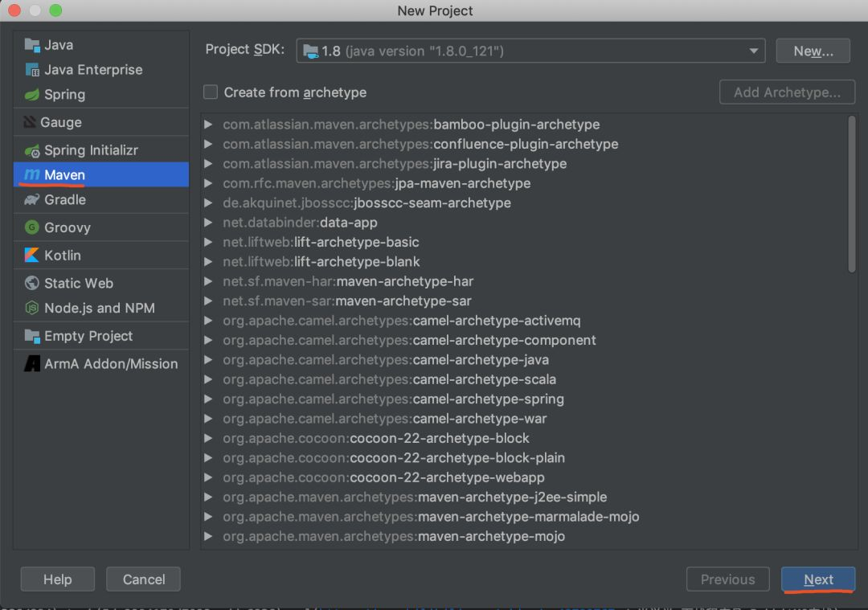Viewport: 868px width, 610px height.
Task: Select Static Web project type label
Action: coord(79,283)
